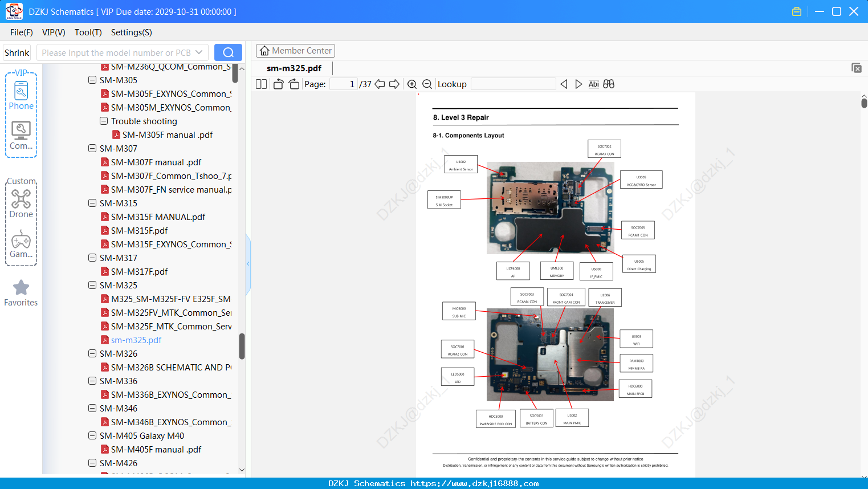Collapse the Trouble shooting node

pyautogui.click(x=104, y=121)
